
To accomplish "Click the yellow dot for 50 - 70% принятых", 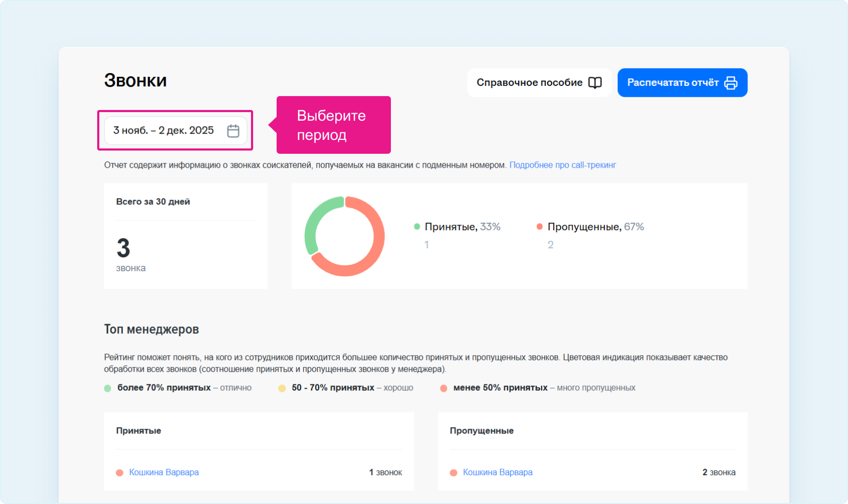I will 282,388.
